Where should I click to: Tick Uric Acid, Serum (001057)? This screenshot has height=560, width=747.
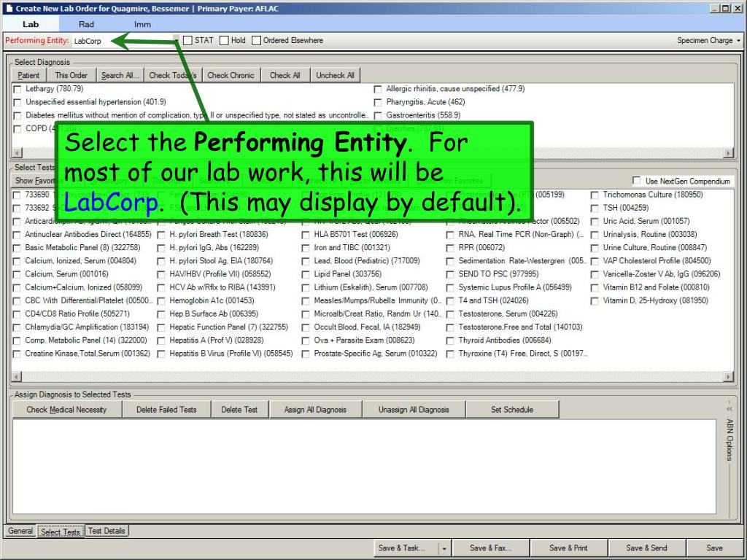[595, 222]
